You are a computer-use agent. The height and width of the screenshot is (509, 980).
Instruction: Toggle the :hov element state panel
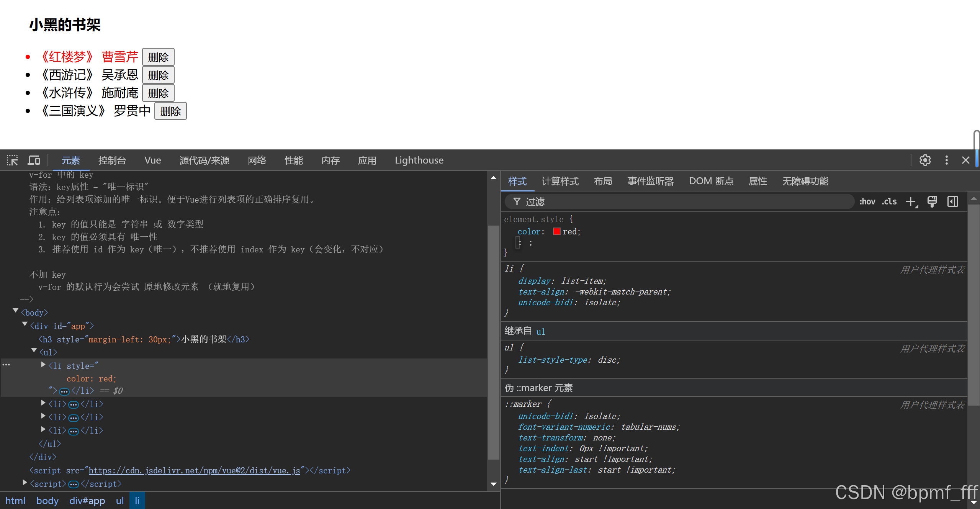click(867, 201)
